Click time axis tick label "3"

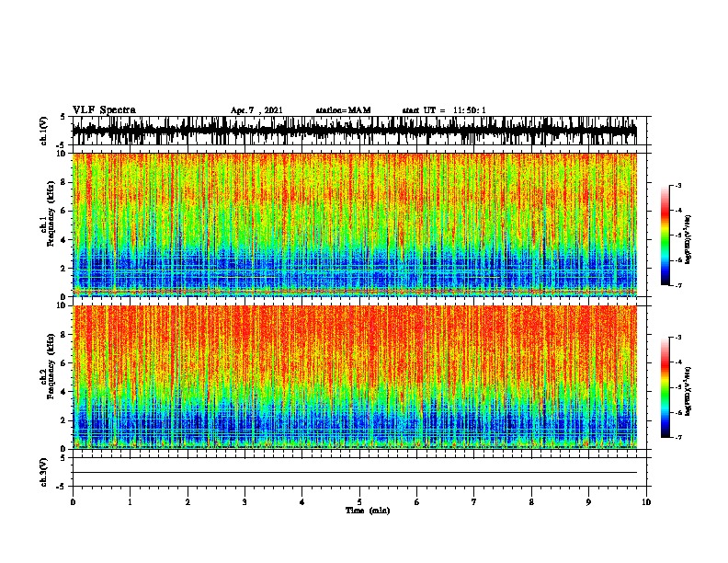click(245, 502)
